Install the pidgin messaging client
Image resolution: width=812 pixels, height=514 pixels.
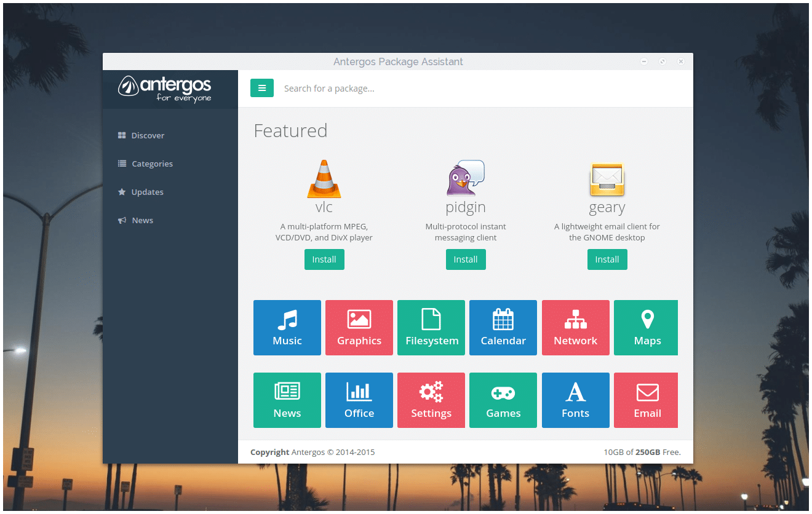pyautogui.click(x=466, y=259)
